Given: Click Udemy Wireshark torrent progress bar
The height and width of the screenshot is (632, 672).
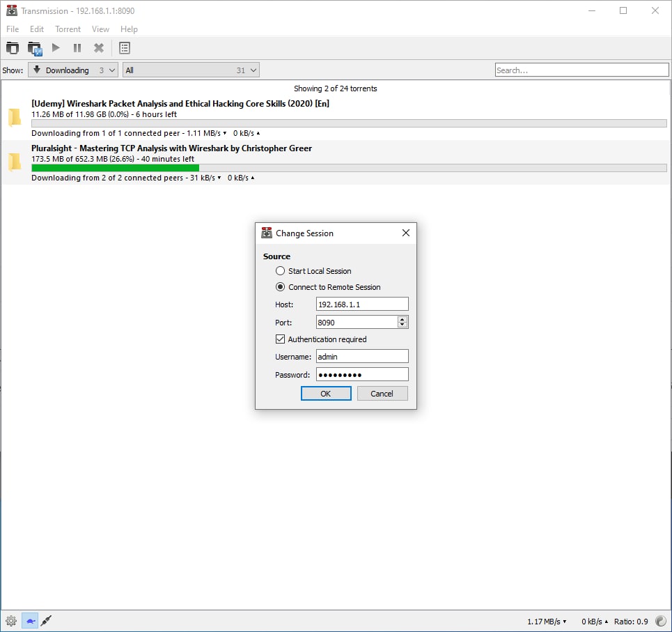Looking at the screenshot, I should tap(349, 123).
